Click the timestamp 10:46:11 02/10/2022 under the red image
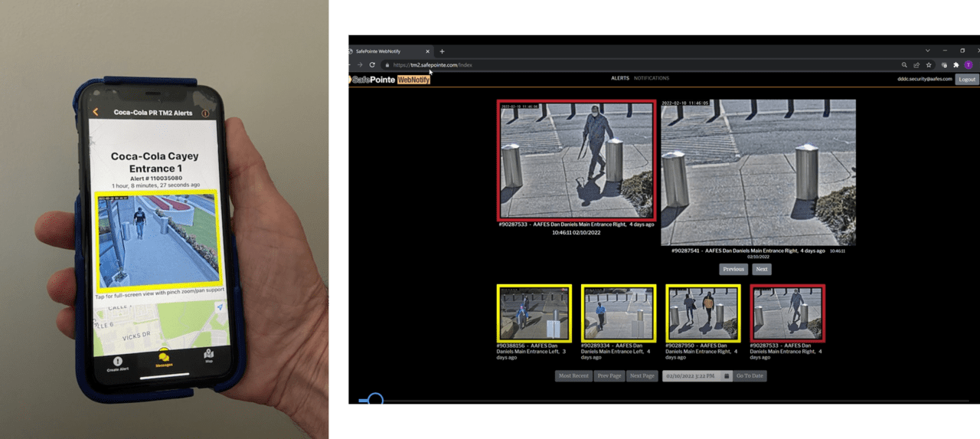The height and width of the screenshot is (439, 980). (x=577, y=232)
